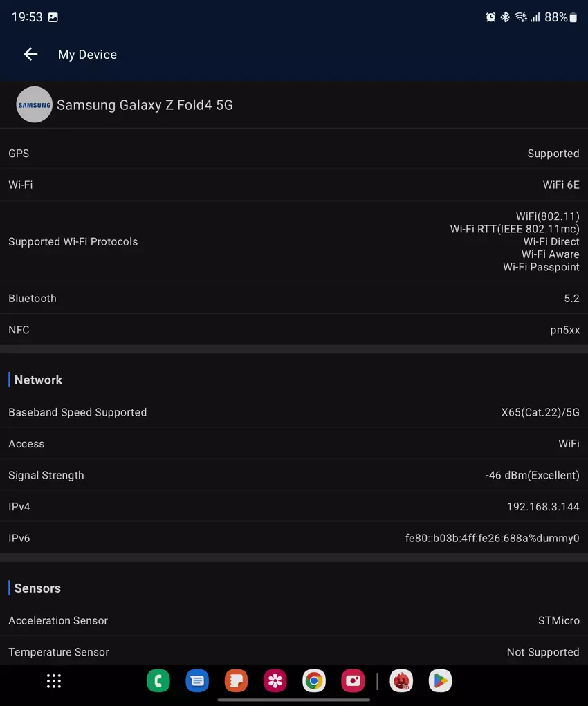The height and width of the screenshot is (706, 588).
Task: Open Chrome browser from the taskbar
Action: (x=314, y=681)
